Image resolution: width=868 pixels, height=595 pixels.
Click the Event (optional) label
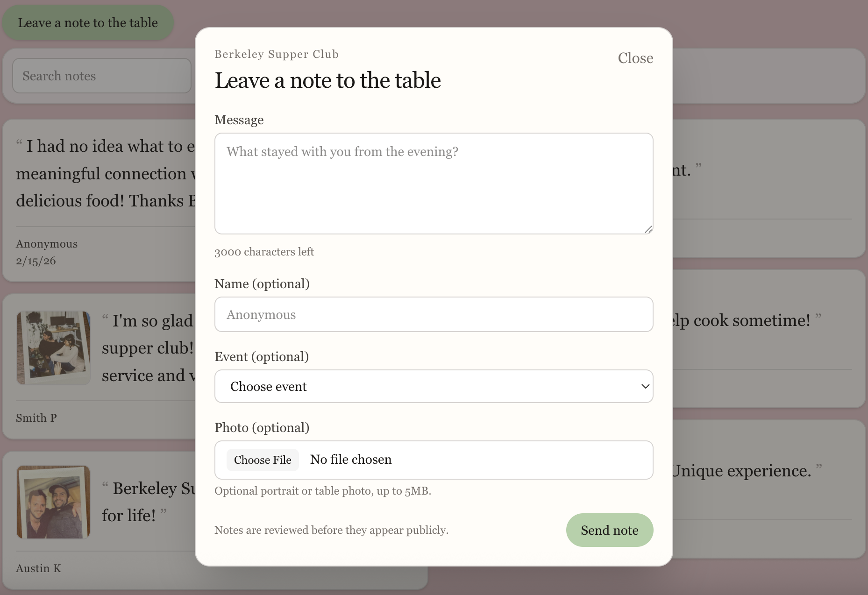click(261, 357)
